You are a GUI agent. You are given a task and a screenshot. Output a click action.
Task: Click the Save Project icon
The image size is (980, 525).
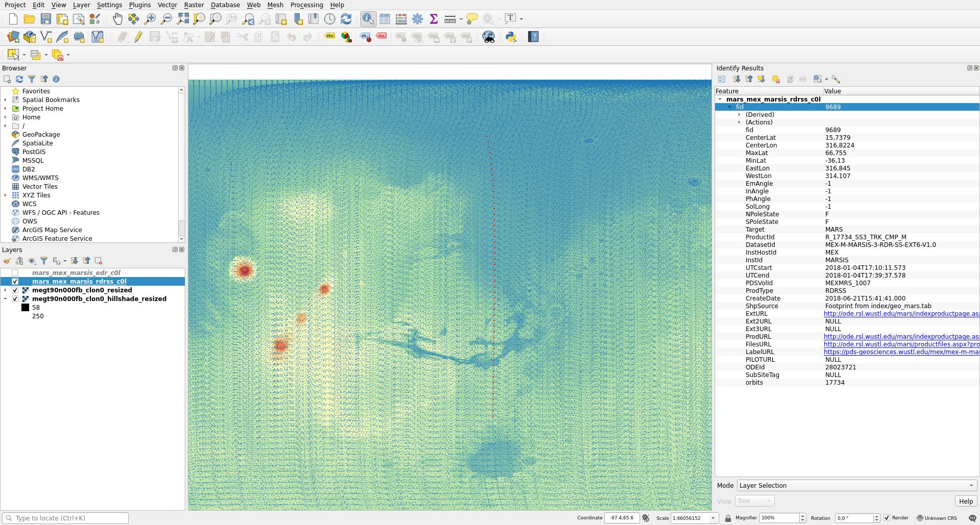tap(46, 19)
